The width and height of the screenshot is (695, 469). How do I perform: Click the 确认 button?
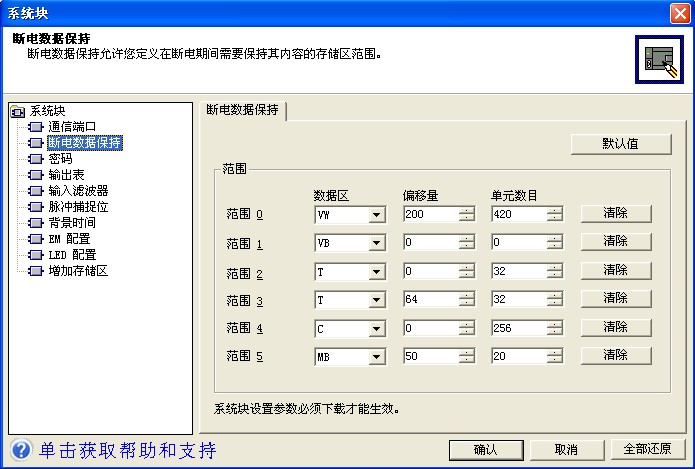[x=486, y=450]
